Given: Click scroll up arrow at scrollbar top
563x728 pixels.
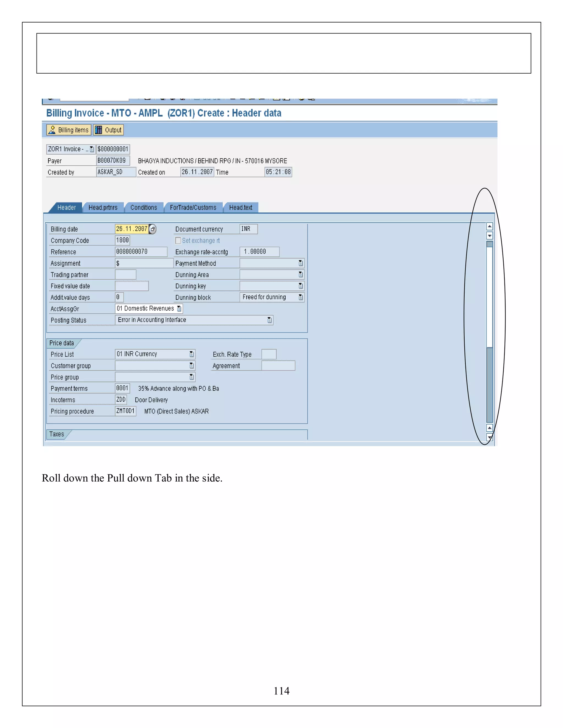Looking at the screenshot, I should click(x=490, y=227).
